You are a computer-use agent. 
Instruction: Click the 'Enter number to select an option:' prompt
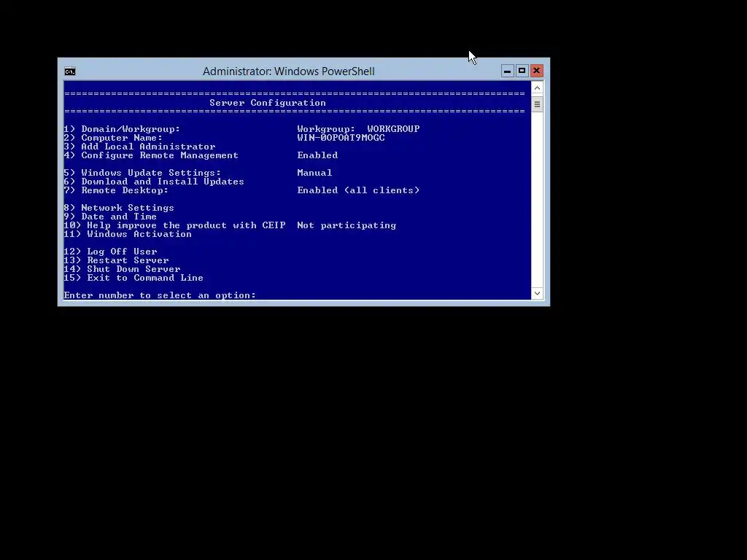(x=160, y=295)
